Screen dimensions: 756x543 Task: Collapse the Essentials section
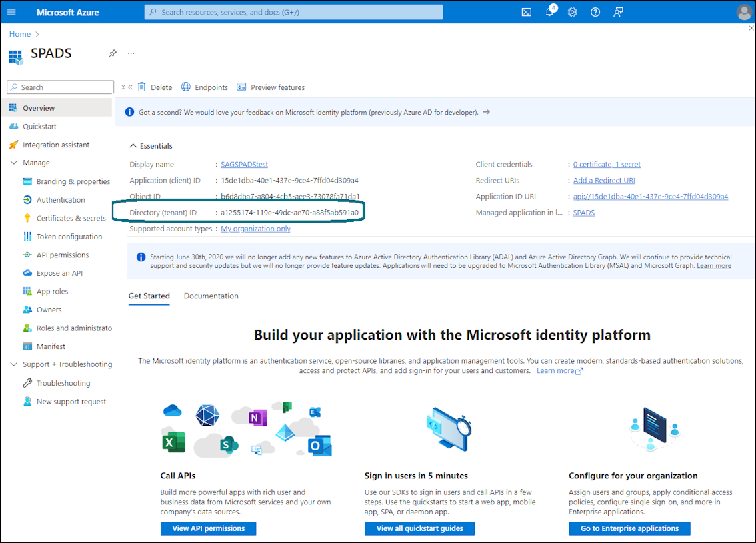coord(133,145)
